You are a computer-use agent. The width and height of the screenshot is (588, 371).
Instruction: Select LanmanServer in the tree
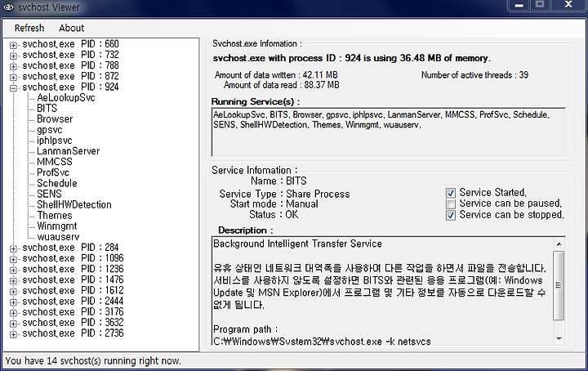(69, 151)
